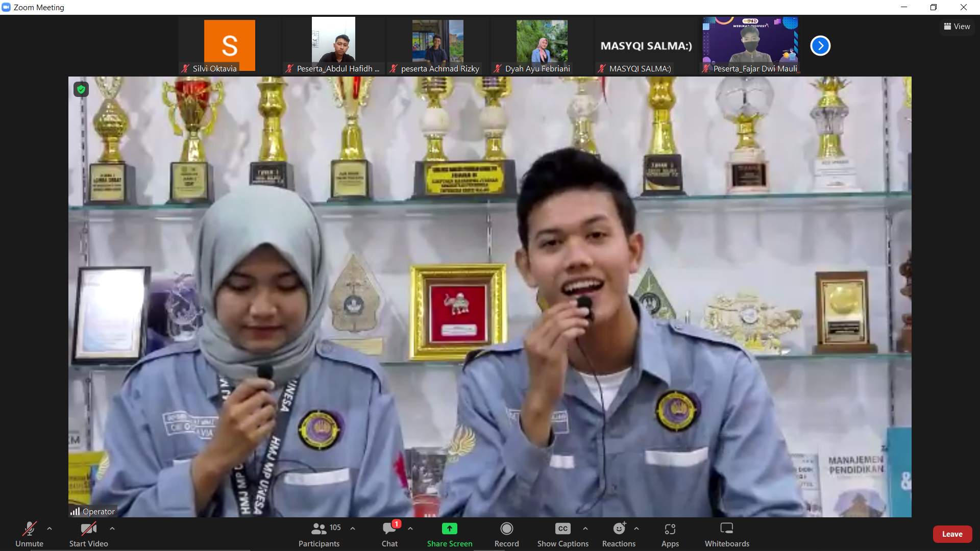Expand caption options arrow beside Show Captions
The height and width of the screenshot is (551, 980).
(585, 529)
